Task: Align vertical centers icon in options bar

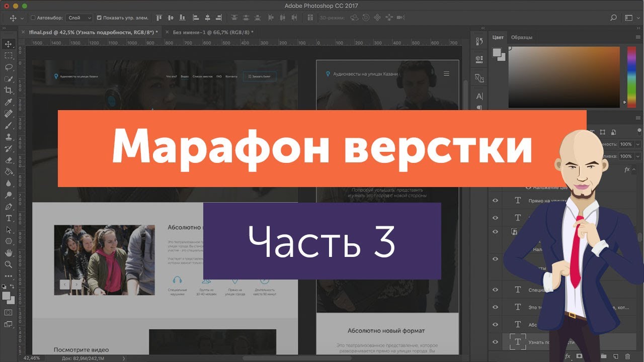Action: pyautogui.click(x=171, y=18)
